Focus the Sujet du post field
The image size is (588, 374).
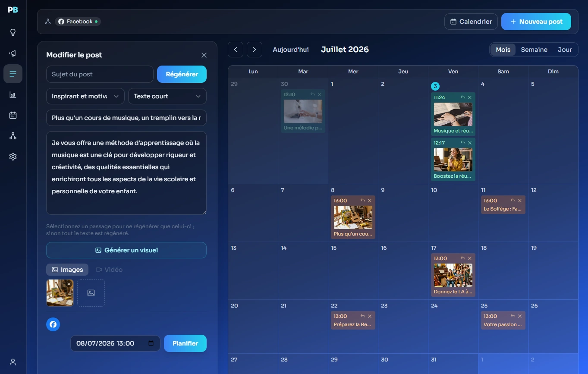point(100,74)
